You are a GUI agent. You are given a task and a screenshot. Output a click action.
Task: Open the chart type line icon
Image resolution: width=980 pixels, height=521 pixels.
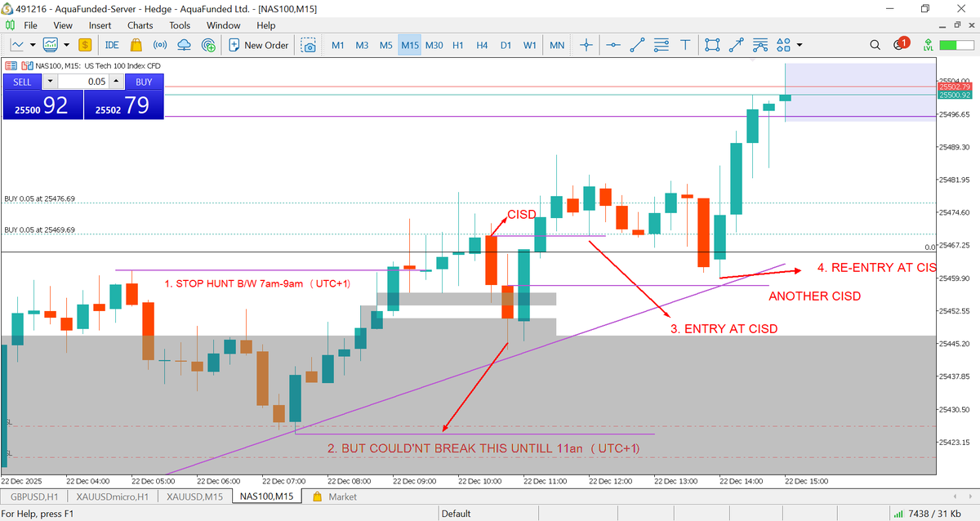(x=16, y=45)
